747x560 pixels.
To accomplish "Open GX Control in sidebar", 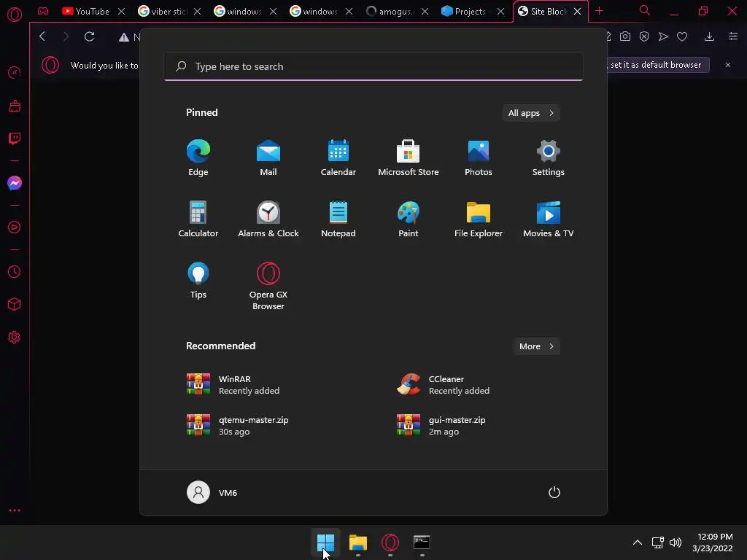I will (15, 73).
